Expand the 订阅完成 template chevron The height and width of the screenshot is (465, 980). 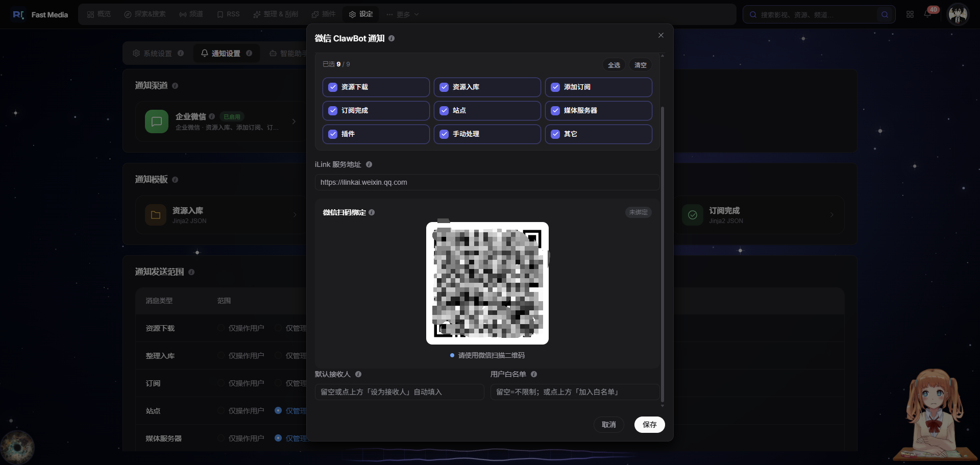click(832, 215)
